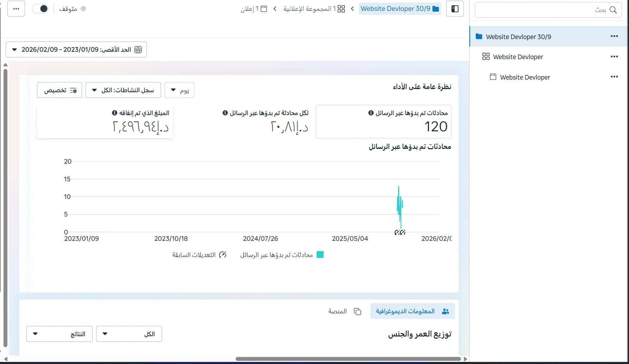Toggle the campaign on/off switch

point(41,8)
